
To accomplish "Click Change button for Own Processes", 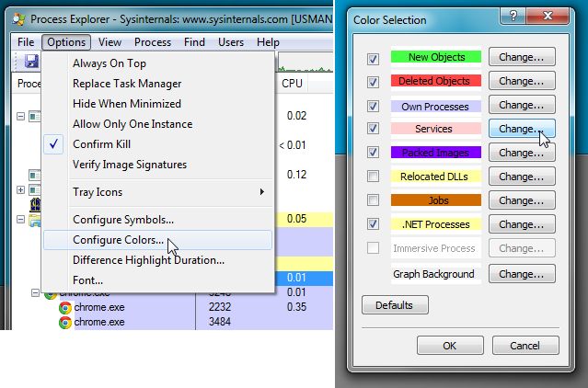I will click(x=522, y=105).
